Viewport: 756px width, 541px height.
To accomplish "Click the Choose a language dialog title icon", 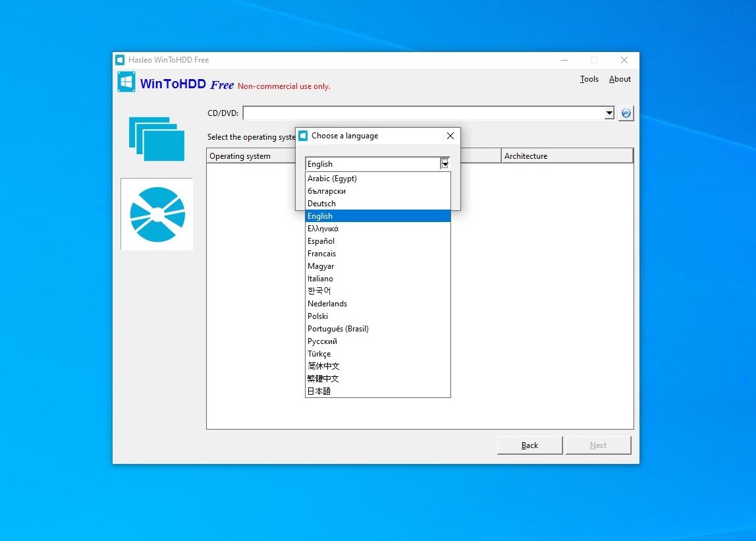I will [x=304, y=136].
